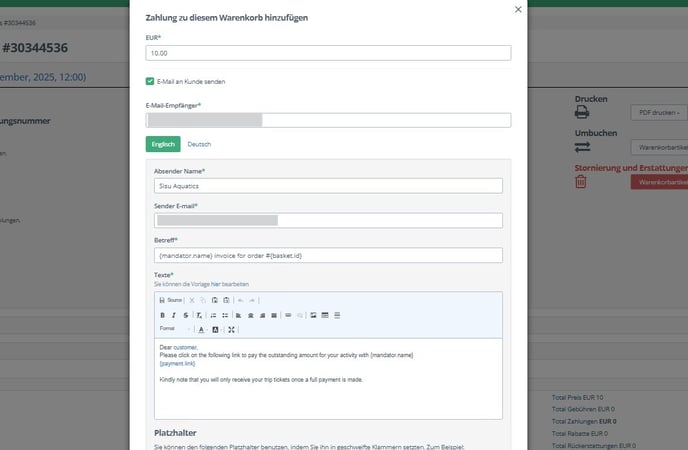Click the 'hier' link to edit template
688x450 pixels.
click(x=216, y=285)
